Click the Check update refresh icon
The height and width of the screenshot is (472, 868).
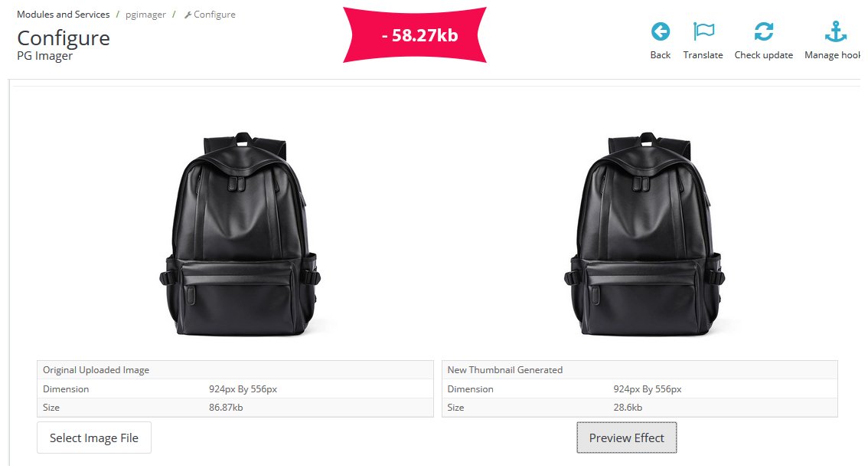pyautogui.click(x=763, y=31)
